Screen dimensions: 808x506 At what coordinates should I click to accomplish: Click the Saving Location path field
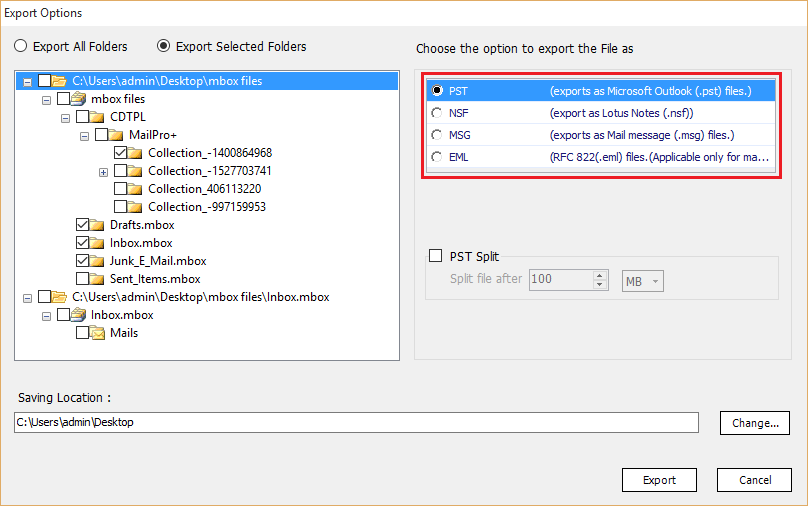(355, 423)
